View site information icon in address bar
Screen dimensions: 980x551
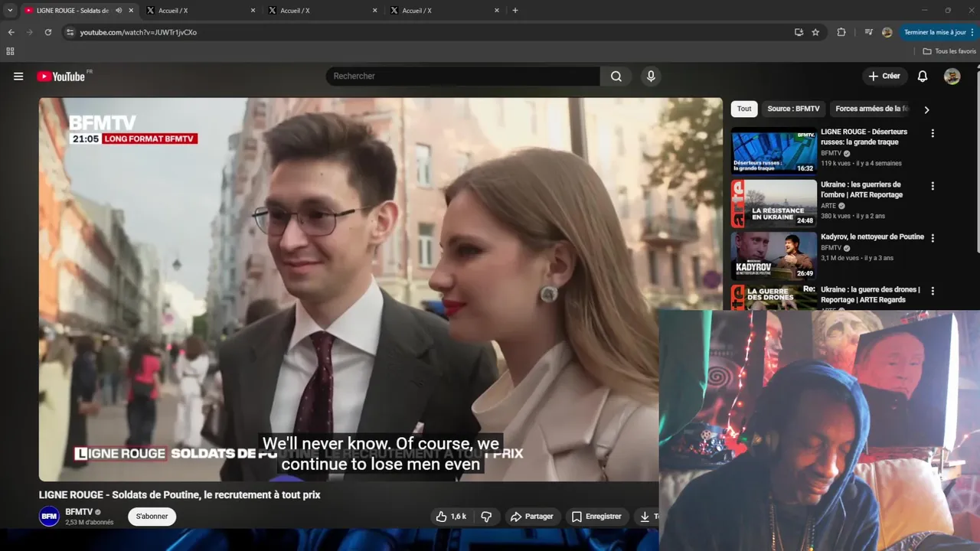[70, 32]
